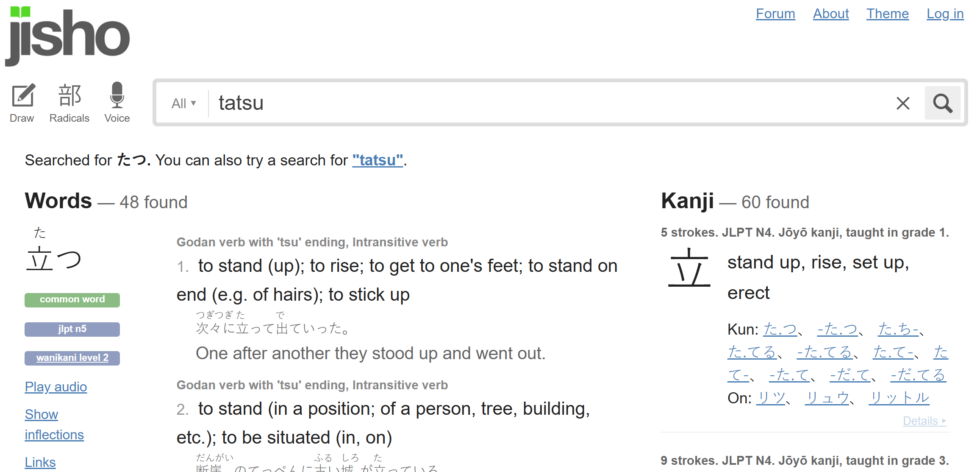Search for literal "tatsu" via suggestion link

tap(378, 160)
